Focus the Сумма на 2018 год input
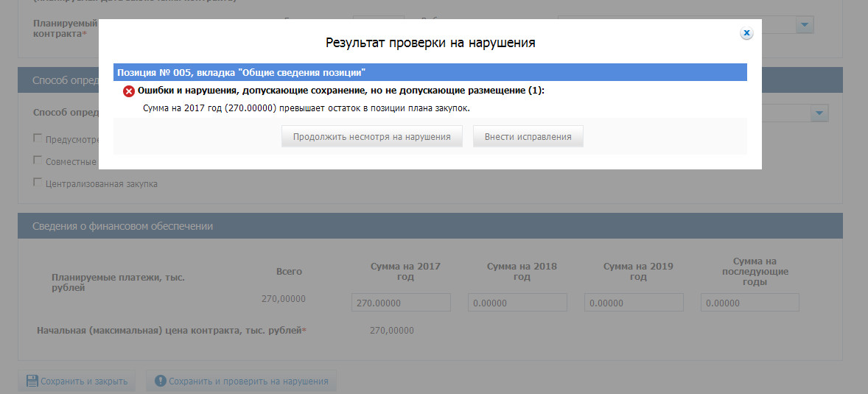 pyautogui.click(x=517, y=303)
